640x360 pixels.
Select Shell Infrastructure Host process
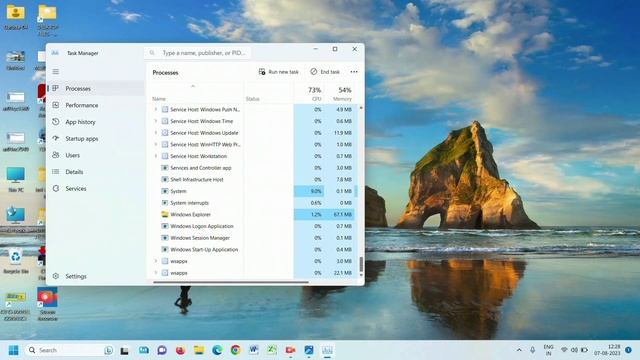253,180
